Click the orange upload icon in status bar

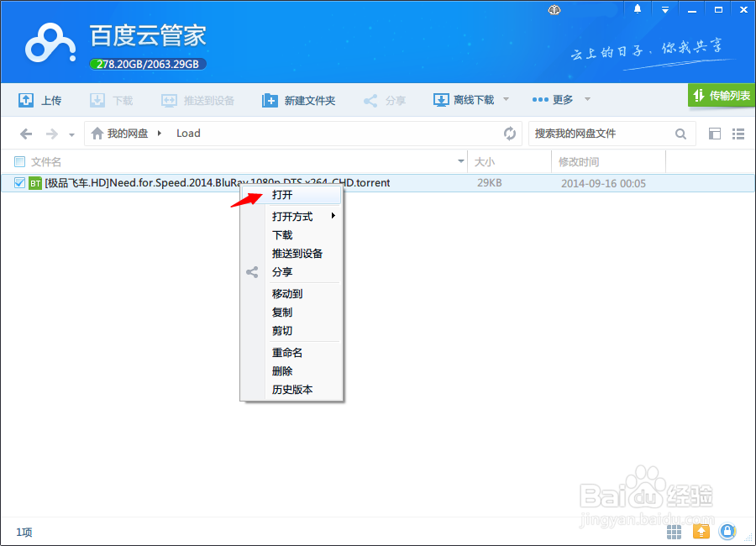[x=701, y=532]
